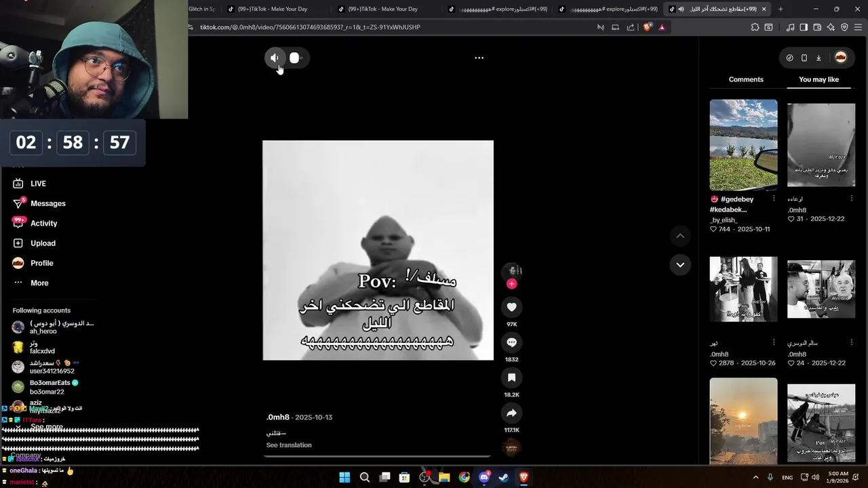Open options for the سالم الدوسري video
The height and width of the screenshot is (488, 868).
(852, 342)
